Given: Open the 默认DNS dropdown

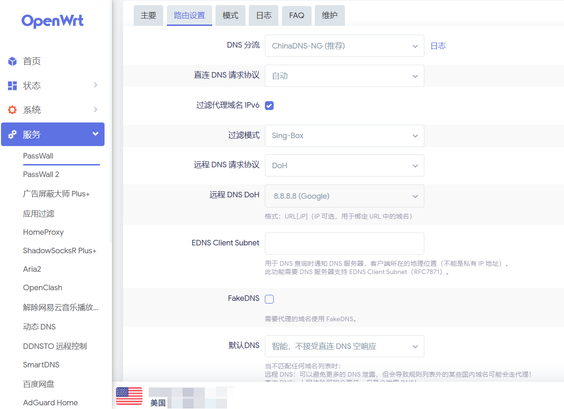Looking at the screenshot, I should (345, 346).
